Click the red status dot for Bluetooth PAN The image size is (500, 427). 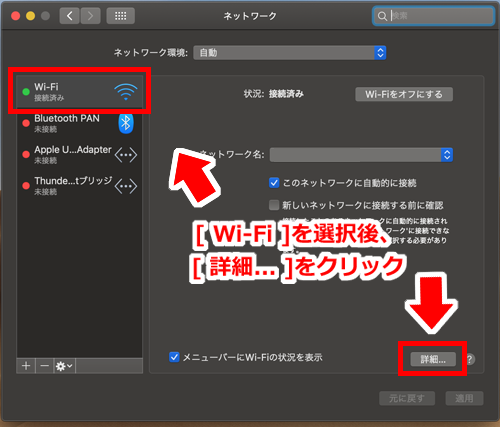pos(26,123)
